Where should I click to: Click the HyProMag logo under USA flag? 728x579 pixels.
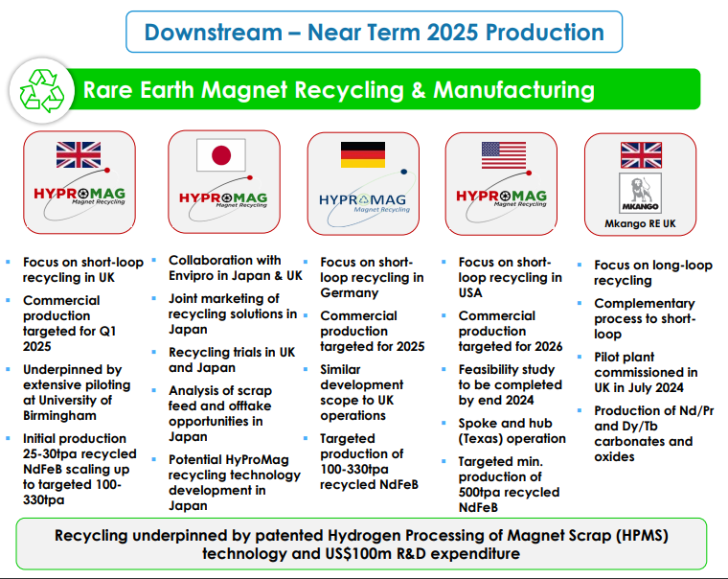click(501, 197)
